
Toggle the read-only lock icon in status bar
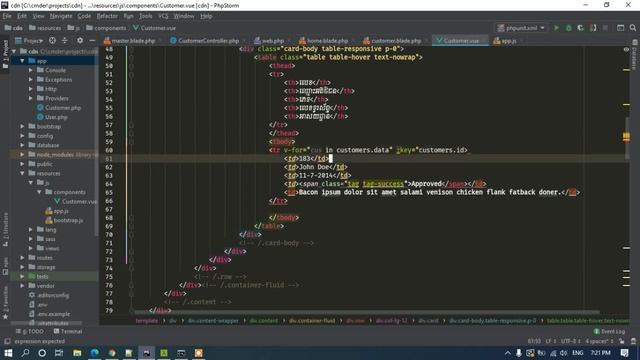pyautogui.click(x=621, y=341)
